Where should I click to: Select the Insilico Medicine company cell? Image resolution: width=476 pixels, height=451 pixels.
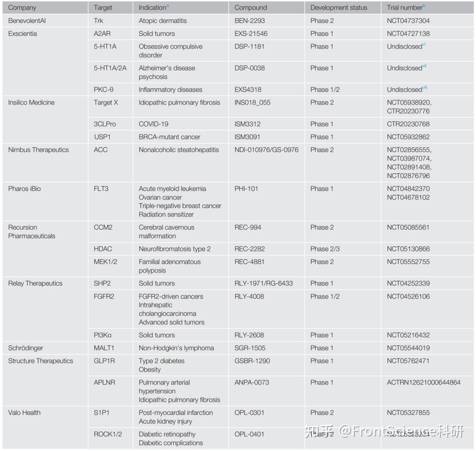(x=31, y=103)
